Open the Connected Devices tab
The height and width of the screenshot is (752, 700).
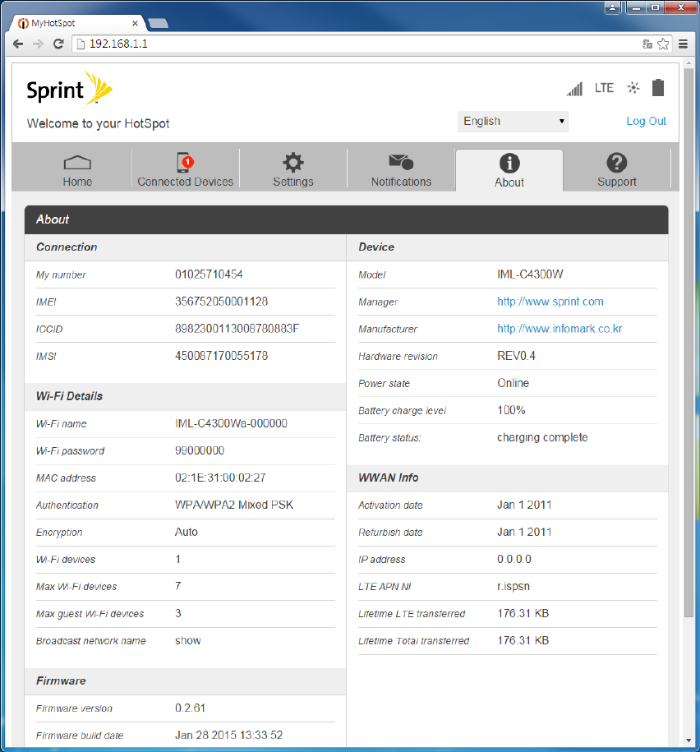click(x=186, y=170)
